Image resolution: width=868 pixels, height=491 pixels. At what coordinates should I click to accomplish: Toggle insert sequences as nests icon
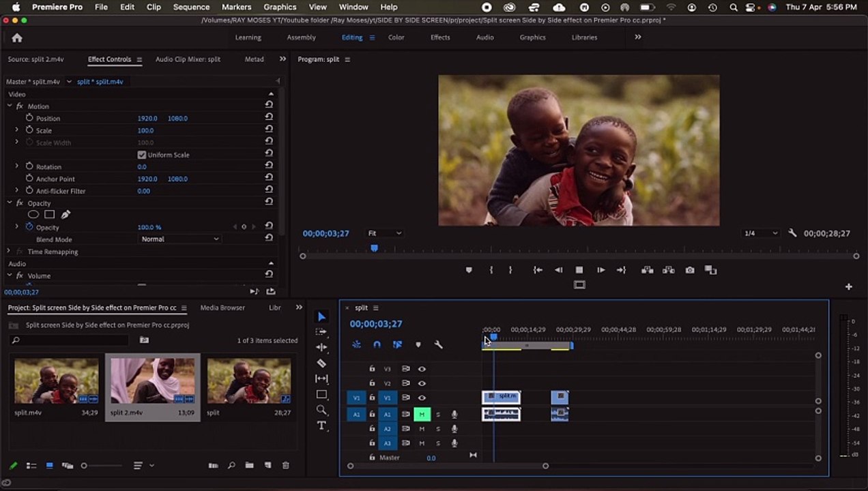356,344
